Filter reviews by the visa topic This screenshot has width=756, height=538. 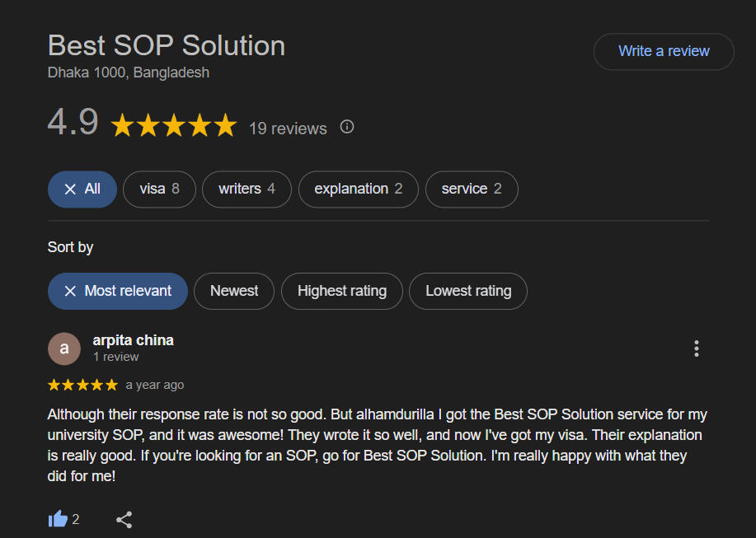coord(159,189)
